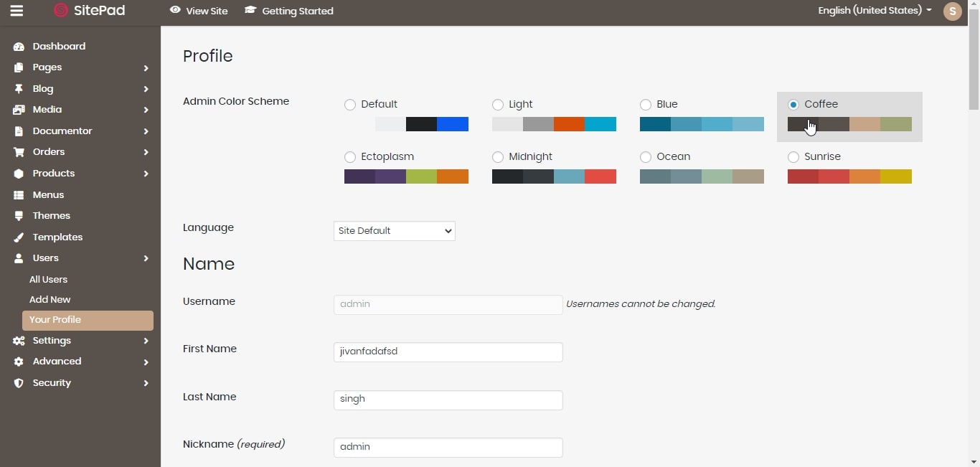Screen dimensions: 980x467
Task: Click the Templates paintbrush icon
Action: pyautogui.click(x=19, y=237)
